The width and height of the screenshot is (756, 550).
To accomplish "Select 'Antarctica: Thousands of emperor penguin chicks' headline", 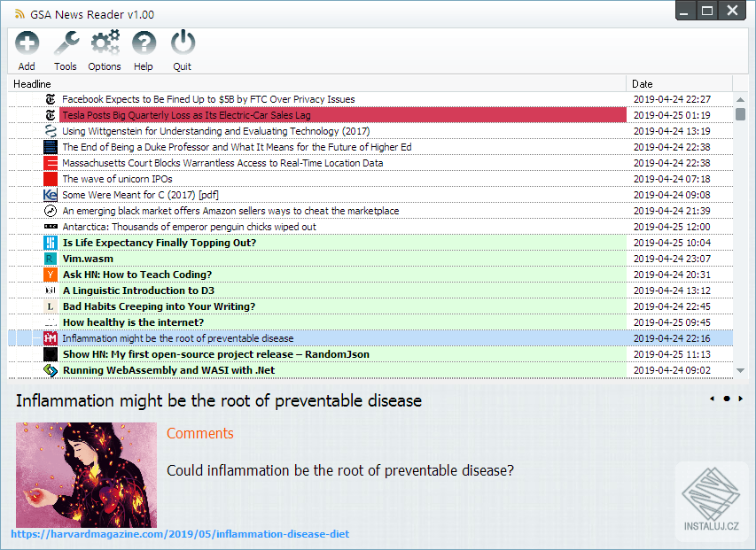I will (189, 227).
